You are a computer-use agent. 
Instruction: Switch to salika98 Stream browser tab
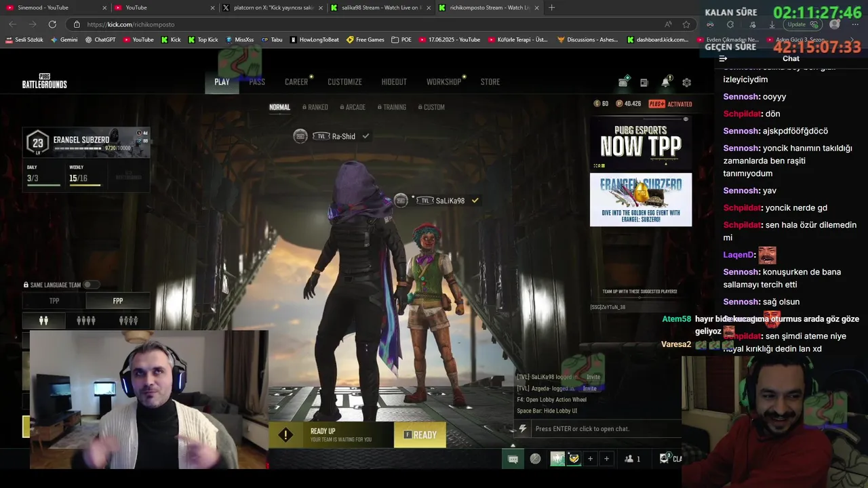[x=380, y=7]
